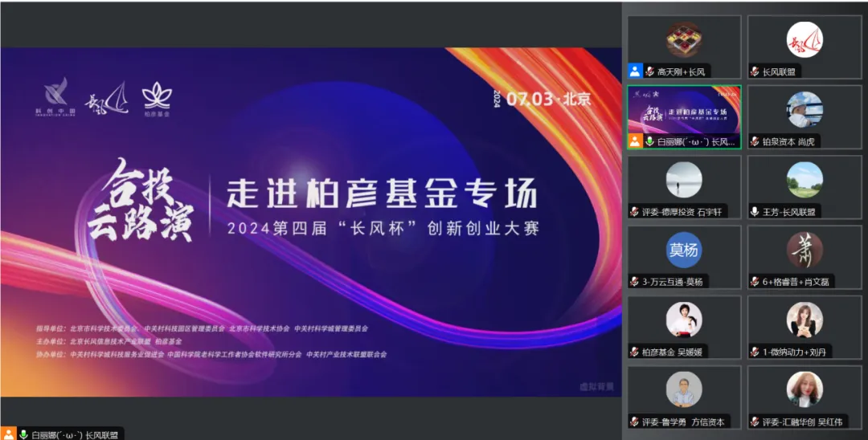Select the blue 莫杨 initials avatar
The width and height of the screenshot is (868, 440).
[684, 250]
